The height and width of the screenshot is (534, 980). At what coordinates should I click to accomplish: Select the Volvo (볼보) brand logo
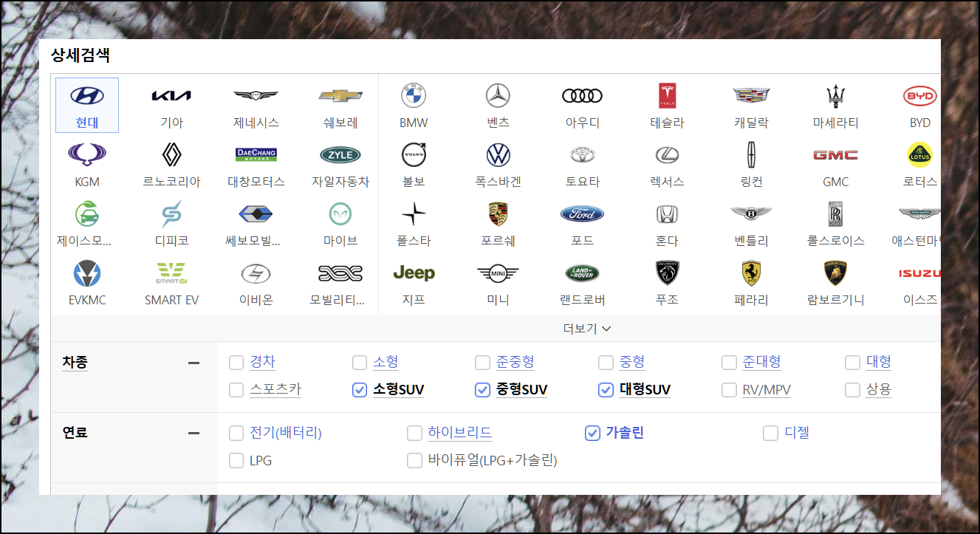pos(414,154)
